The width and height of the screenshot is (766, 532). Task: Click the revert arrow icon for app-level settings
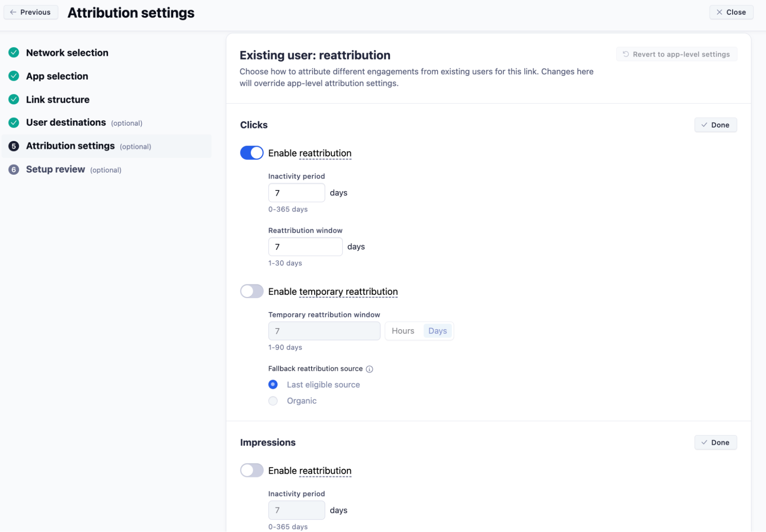click(626, 54)
